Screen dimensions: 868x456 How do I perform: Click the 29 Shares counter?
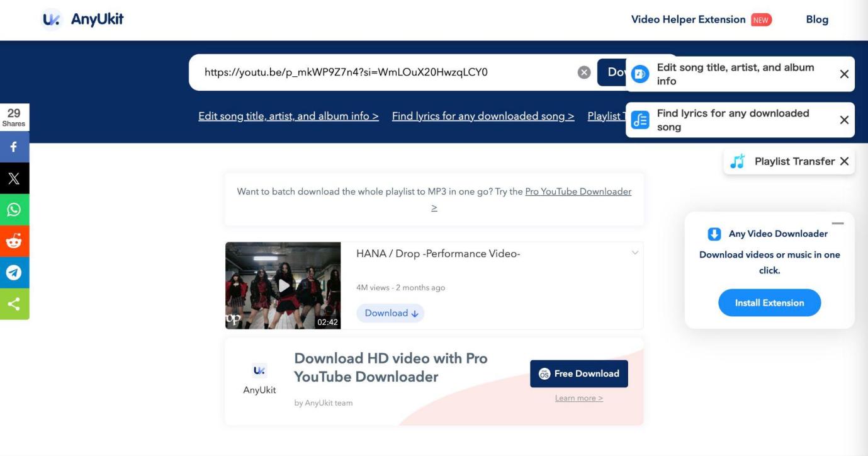tap(14, 117)
